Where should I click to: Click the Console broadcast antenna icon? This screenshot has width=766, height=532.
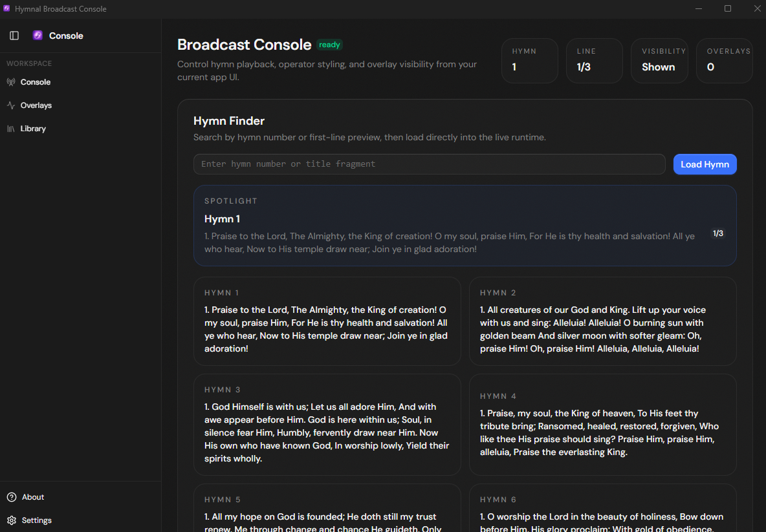11,82
